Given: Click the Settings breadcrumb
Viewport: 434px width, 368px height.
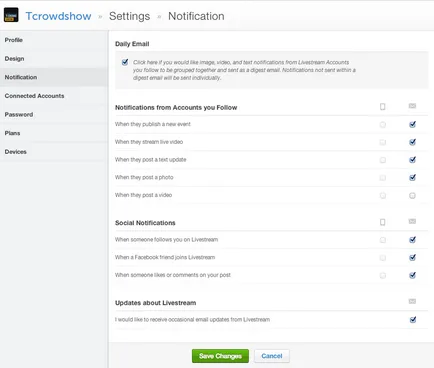Looking at the screenshot, I should (x=129, y=16).
